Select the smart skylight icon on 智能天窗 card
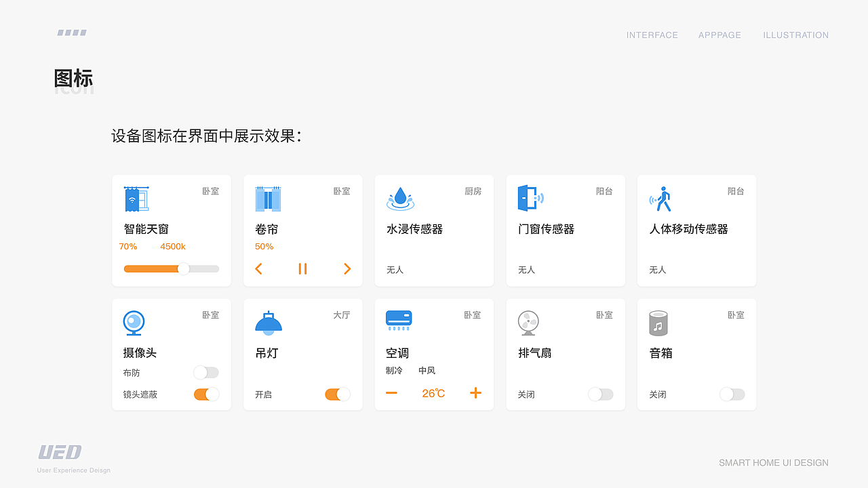This screenshot has width=868, height=488. pos(136,198)
